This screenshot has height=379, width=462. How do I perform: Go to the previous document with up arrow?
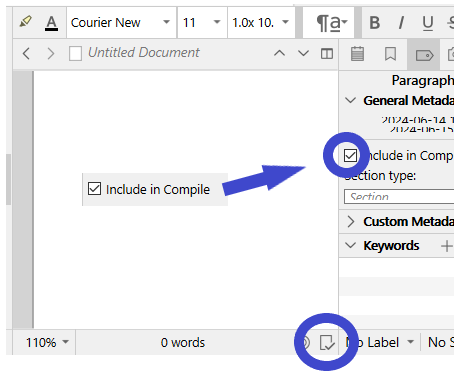(x=279, y=53)
